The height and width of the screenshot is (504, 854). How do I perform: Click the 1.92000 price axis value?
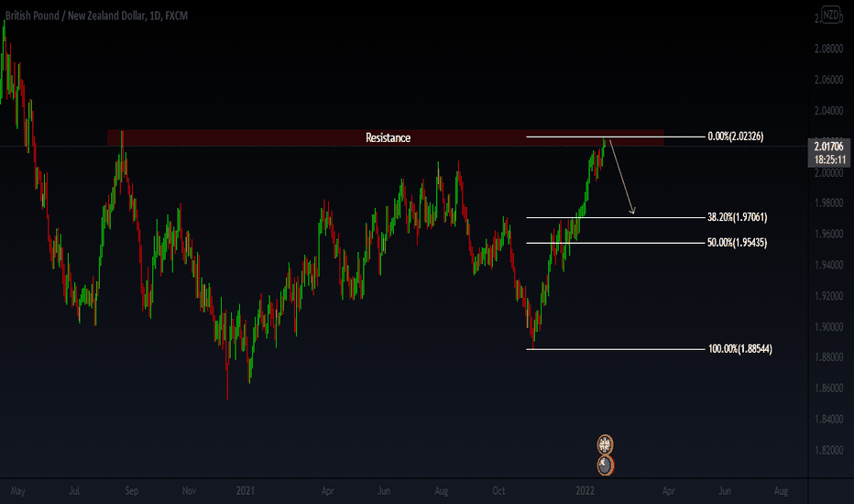tap(828, 296)
